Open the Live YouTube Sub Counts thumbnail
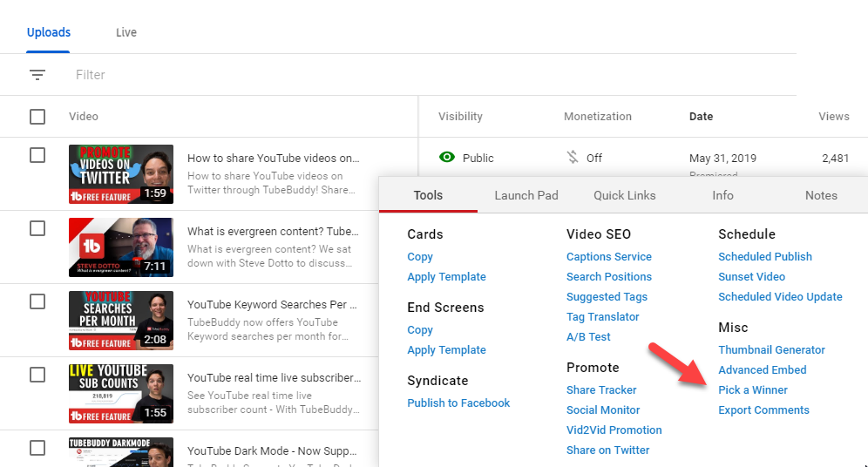 coord(121,394)
